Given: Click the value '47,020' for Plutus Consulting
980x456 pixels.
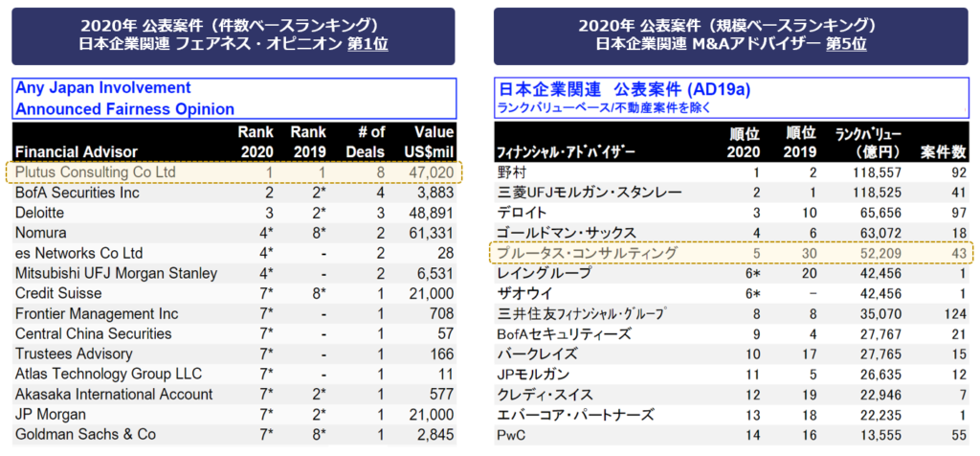Looking at the screenshot, I should 434,172.
